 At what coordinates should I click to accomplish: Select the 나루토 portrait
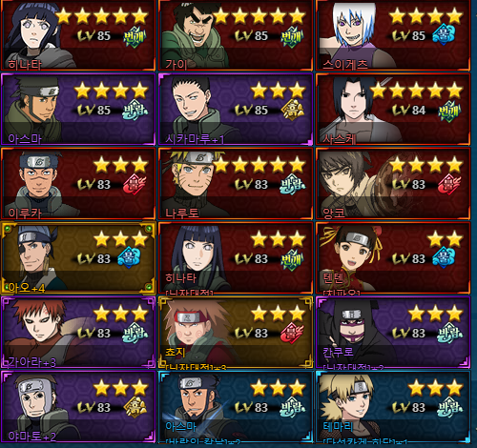tap(191, 183)
